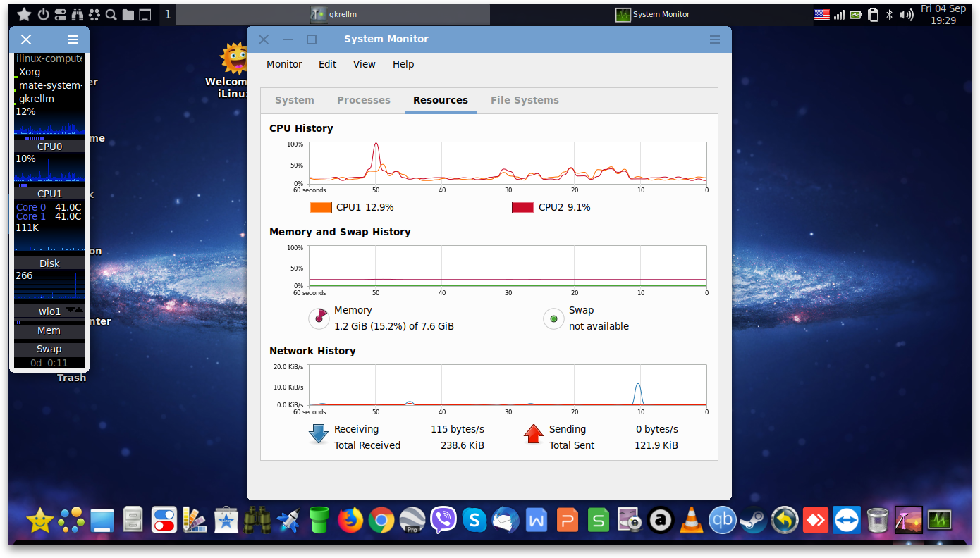Click the wlo1 panel's arrow toggle in gkrellm
Viewport: 980px width, 558px height.
(73, 310)
